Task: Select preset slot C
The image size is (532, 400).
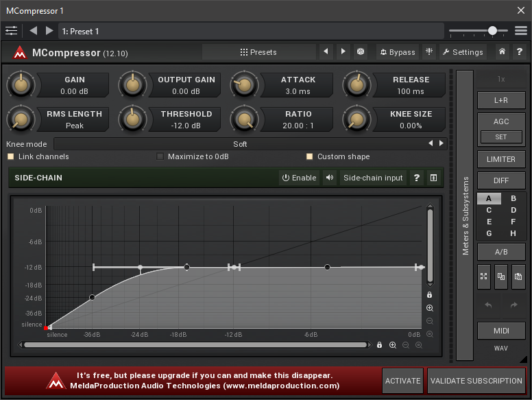Action: (x=489, y=210)
